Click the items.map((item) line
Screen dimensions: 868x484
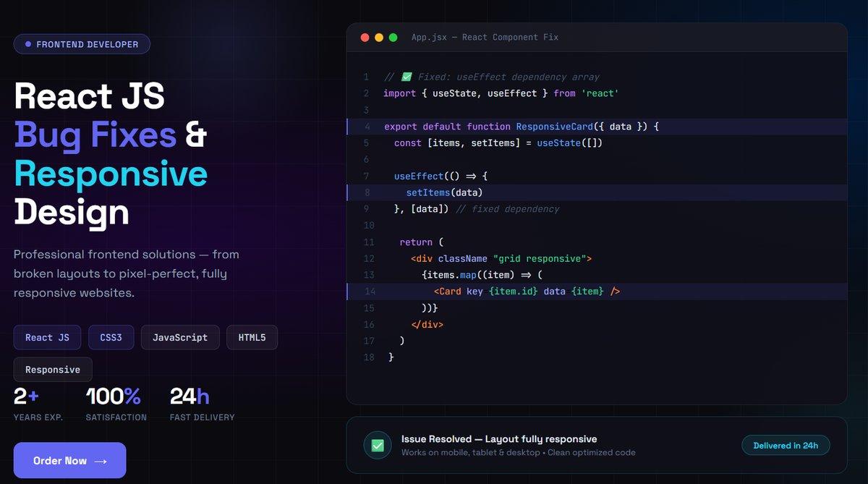482,275
